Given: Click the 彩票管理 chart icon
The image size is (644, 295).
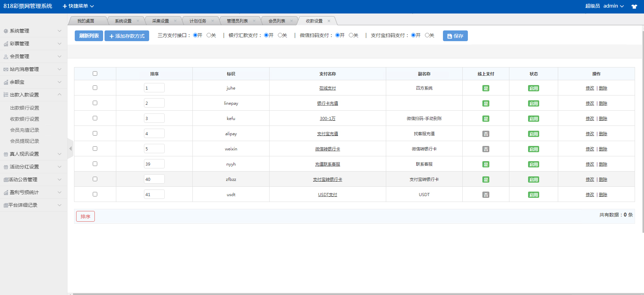Looking at the screenshot, I should (6, 44).
